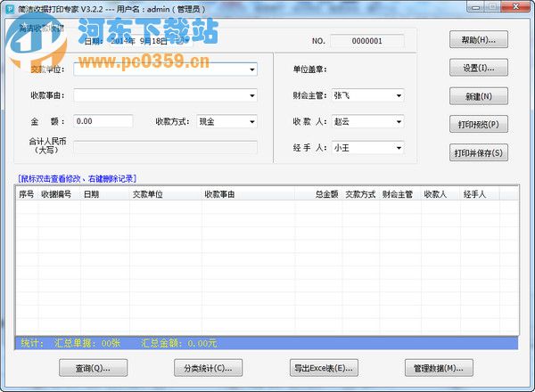Open 收款人 dropdown showing 赵云
535x392 pixels.
point(399,122)
